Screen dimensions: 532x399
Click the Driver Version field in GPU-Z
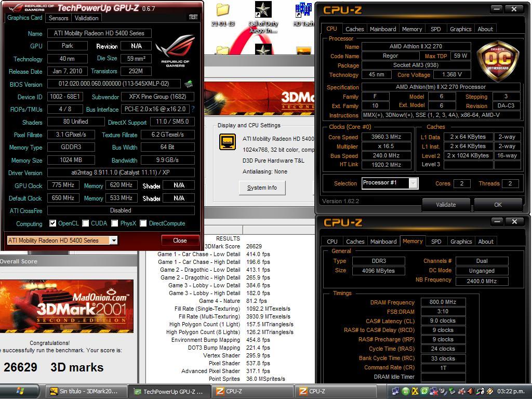coord(121,172)
